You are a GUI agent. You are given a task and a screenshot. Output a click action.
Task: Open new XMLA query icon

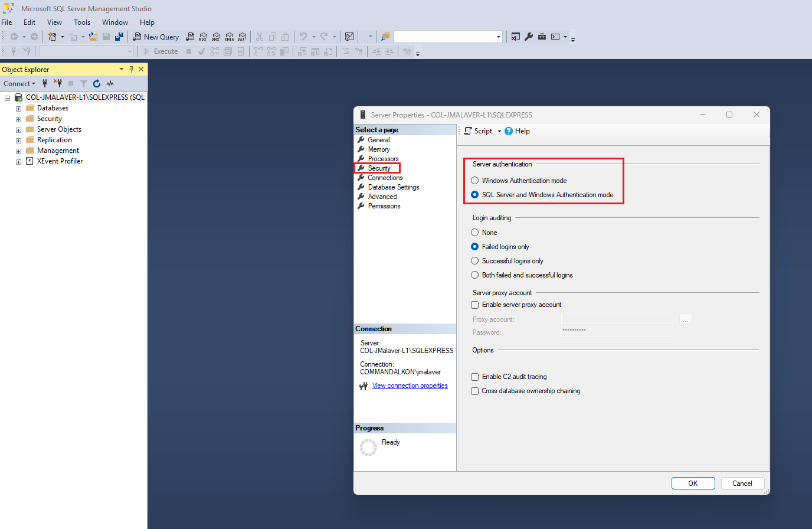coord(229,37)
